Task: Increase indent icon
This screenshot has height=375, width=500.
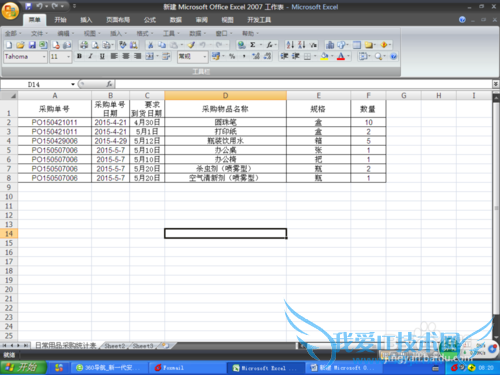Action: click(x=296, y=56)
